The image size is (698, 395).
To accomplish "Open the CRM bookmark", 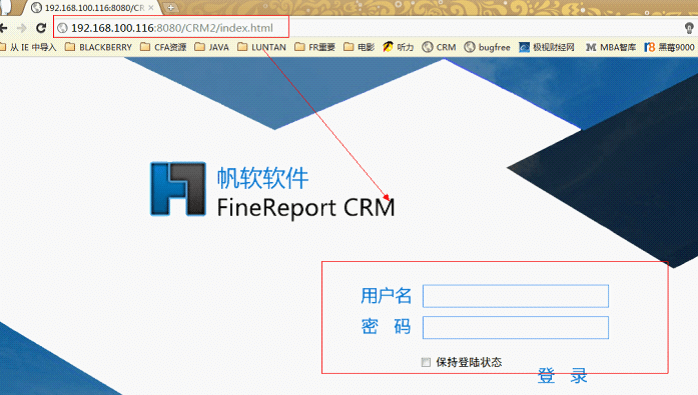I will [x=439, y=47].
